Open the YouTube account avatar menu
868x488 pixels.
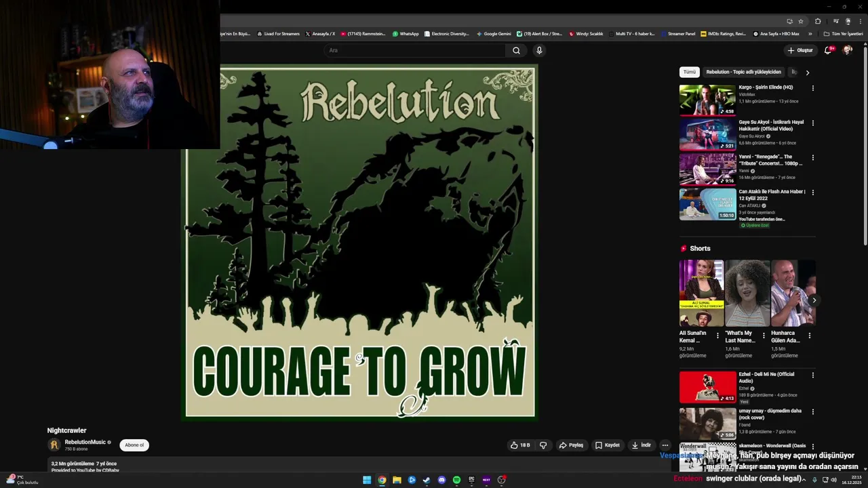[x=848, y=50]
